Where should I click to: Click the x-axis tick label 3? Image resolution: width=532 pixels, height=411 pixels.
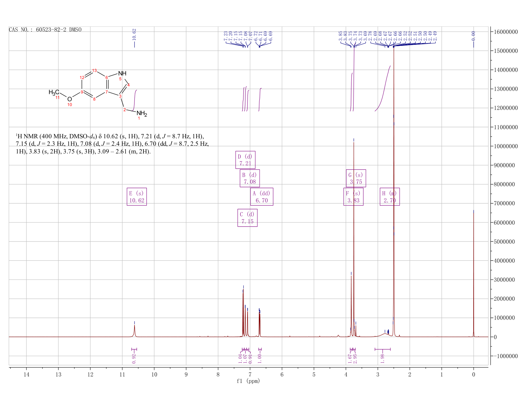tap(378, 374)
